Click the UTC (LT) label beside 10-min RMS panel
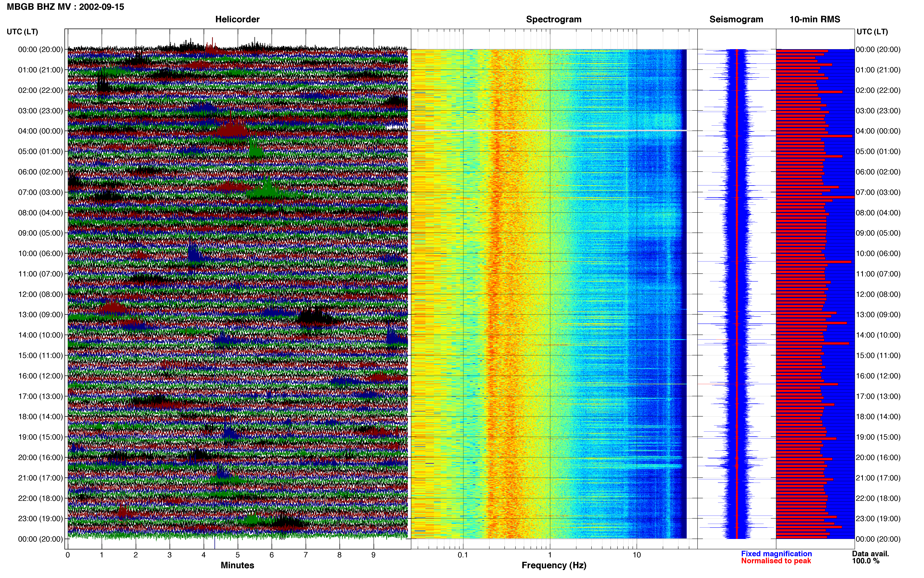Viewport: 924px width, 578px height. coord(872,32)
